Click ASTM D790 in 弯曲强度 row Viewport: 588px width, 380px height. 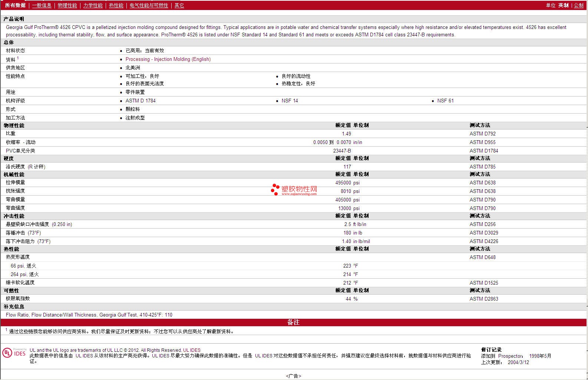(x=482, y=208)
